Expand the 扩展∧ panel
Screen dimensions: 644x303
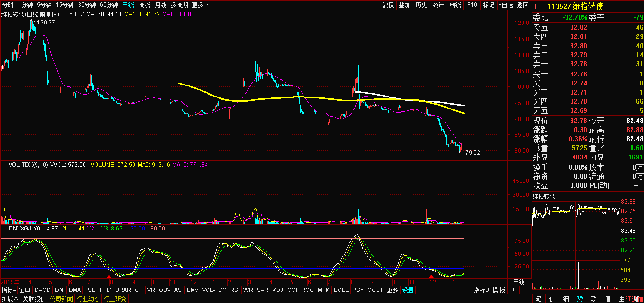pos(9,299)
